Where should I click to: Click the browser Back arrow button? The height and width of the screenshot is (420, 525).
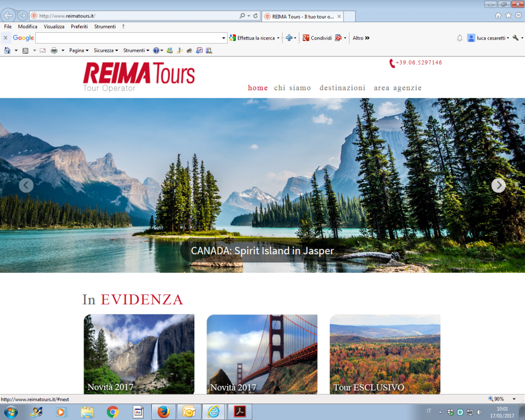click(x=8, y=15)
